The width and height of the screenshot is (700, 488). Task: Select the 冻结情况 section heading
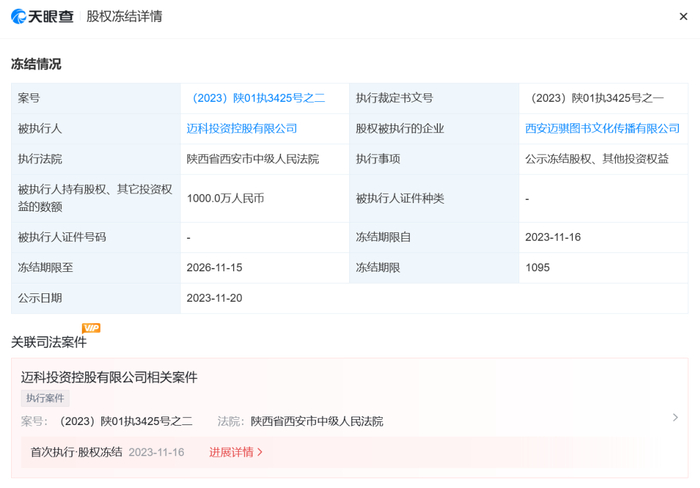coord(36,64)
